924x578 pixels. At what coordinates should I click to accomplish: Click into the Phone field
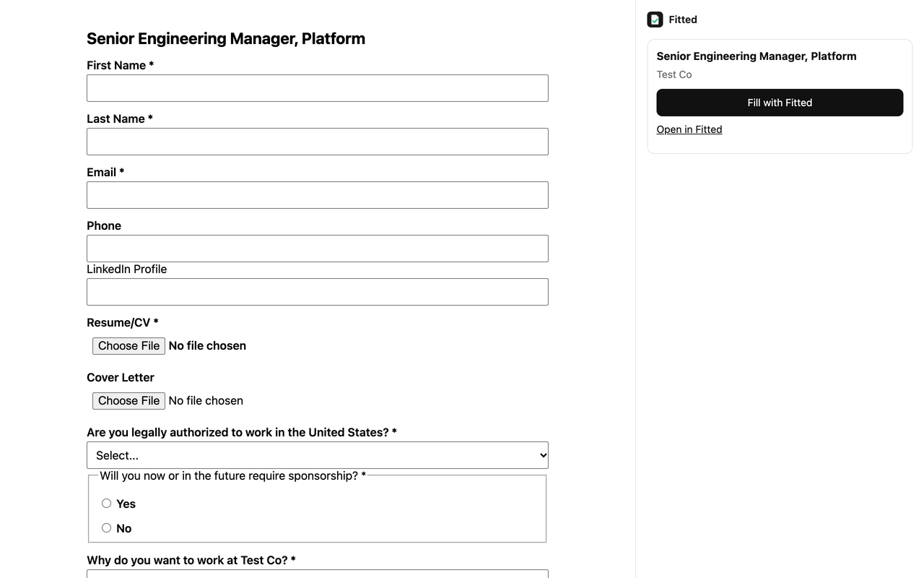[x=318, y=249]
